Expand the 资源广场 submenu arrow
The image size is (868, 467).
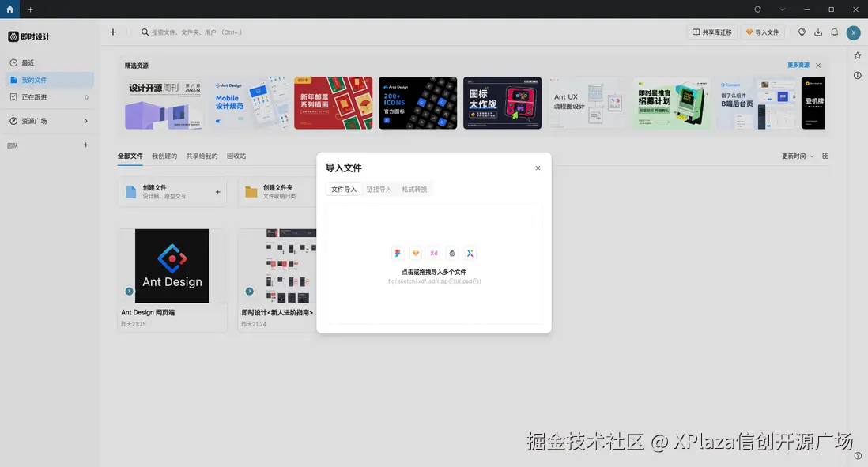point(86,121)
